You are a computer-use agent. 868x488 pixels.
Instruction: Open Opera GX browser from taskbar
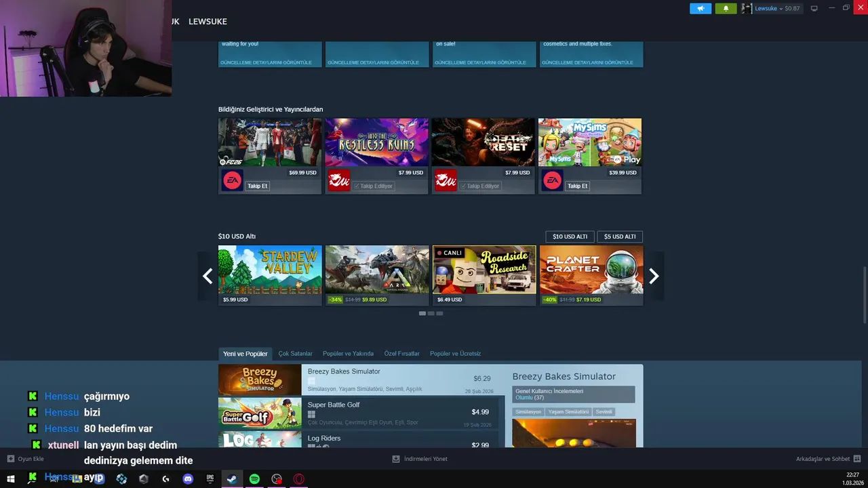tap(298, 479)
